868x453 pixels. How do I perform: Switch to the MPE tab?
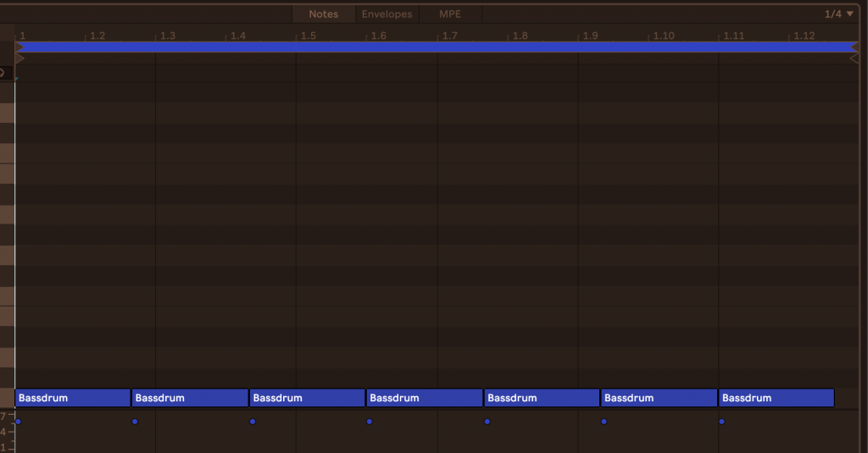[450, 14]
